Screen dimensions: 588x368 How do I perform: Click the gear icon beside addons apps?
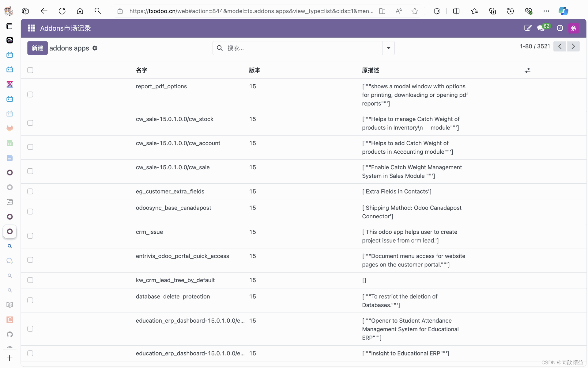pos(95,48)
